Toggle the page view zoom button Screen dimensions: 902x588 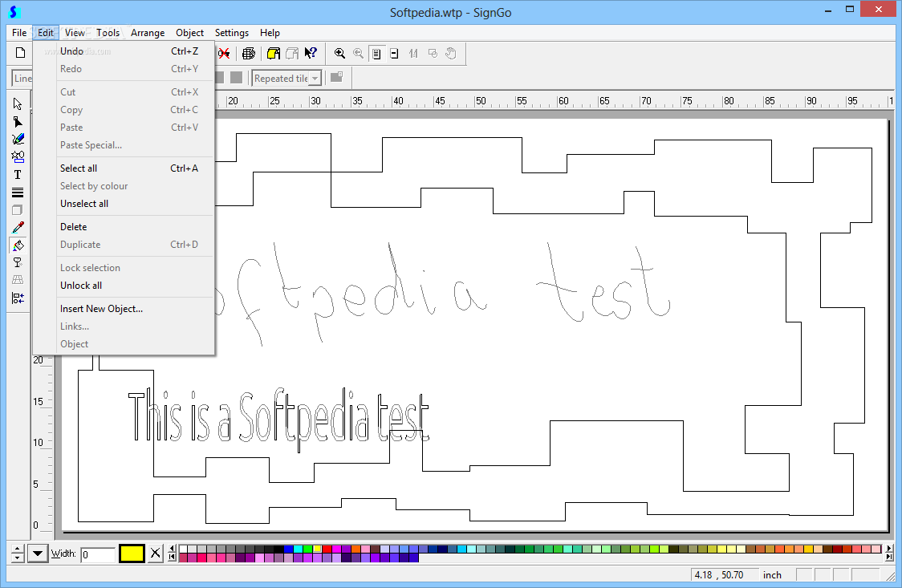pyautogui.click(x=376, y=54)
